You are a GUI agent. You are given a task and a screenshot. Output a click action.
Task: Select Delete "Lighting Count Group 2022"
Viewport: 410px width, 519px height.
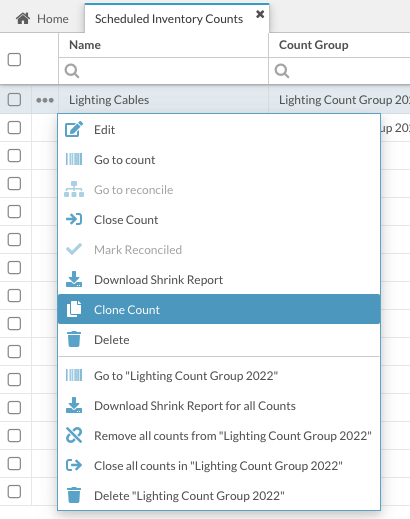coord(219,496)
